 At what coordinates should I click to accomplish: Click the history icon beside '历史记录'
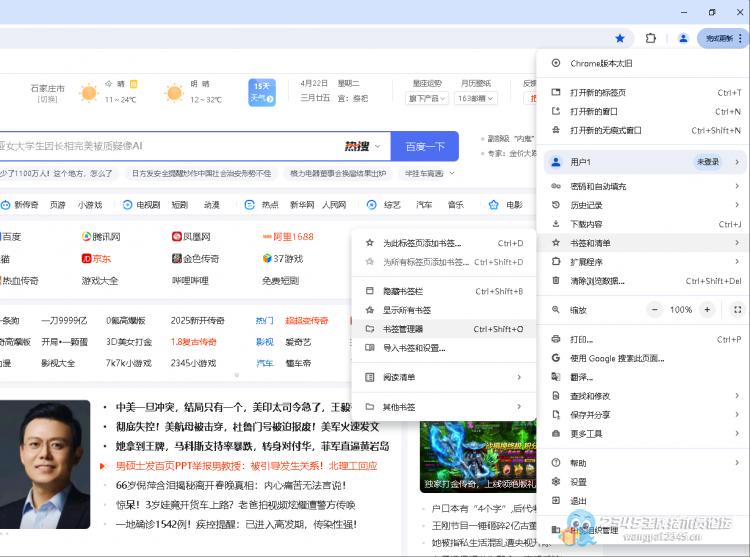(x=556, y=205)
